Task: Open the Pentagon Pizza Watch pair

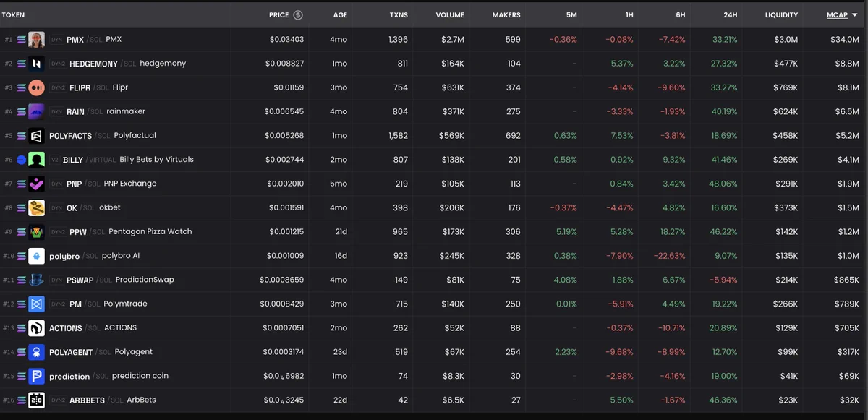Action: click(x=150, y=232)
